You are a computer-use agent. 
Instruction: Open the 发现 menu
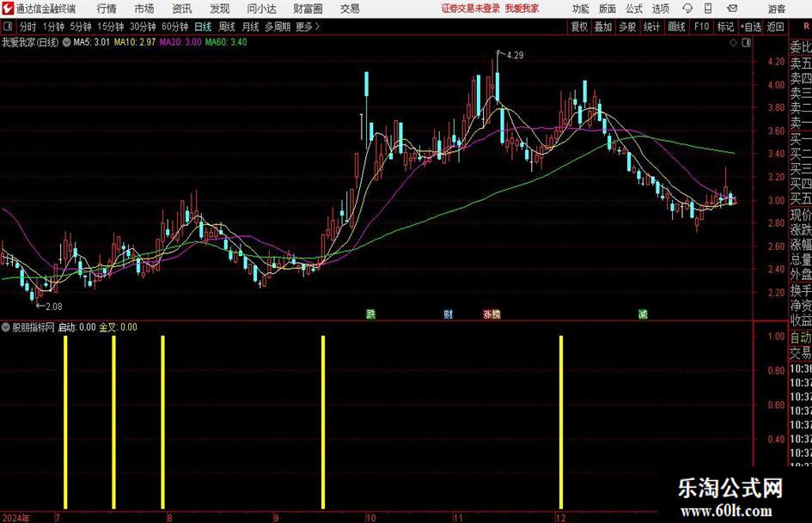pyautogui.click(x=220, y=9)
